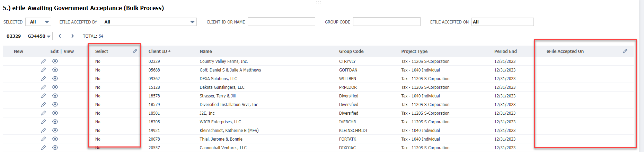View the Goff, Daniel S & Julie record
Image resolution: width=644 pixels, height=152 pixels.
55,70
